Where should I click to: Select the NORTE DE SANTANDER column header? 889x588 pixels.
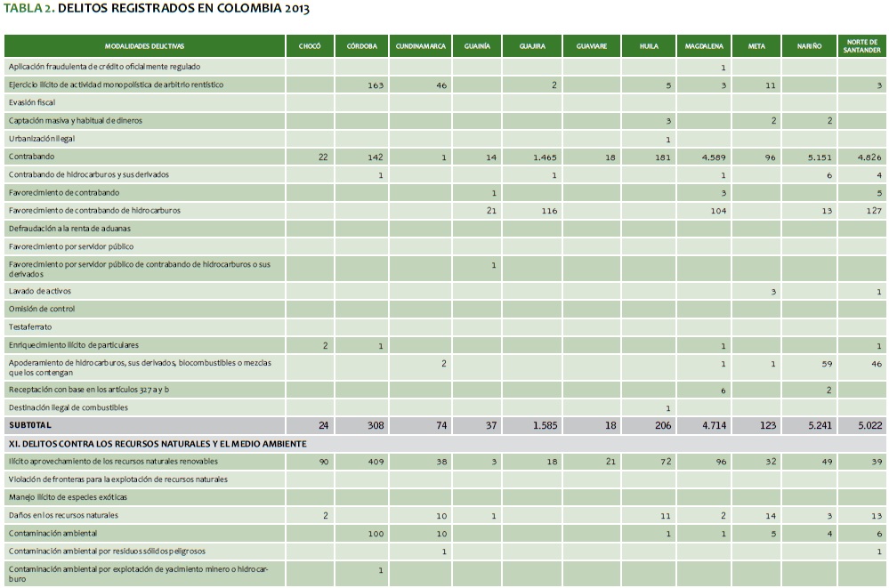click(861, 45)
